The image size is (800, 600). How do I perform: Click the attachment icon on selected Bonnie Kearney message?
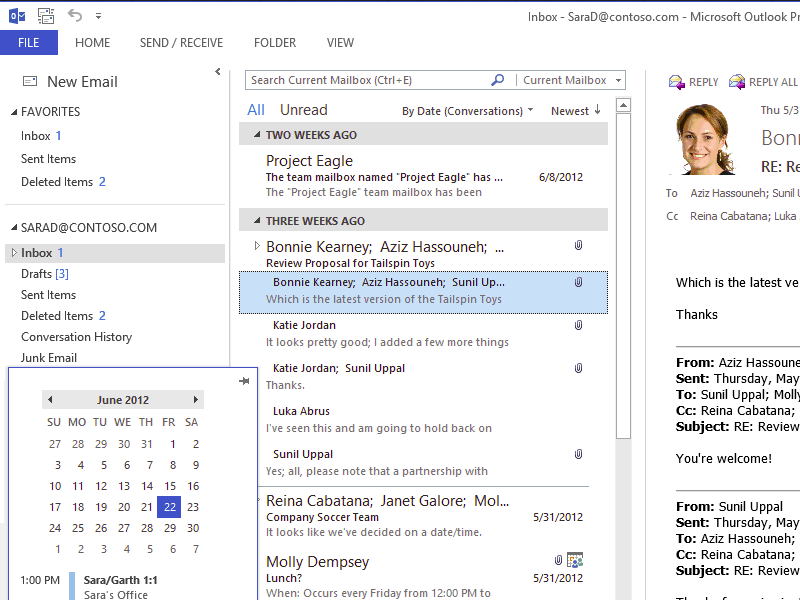578,282
